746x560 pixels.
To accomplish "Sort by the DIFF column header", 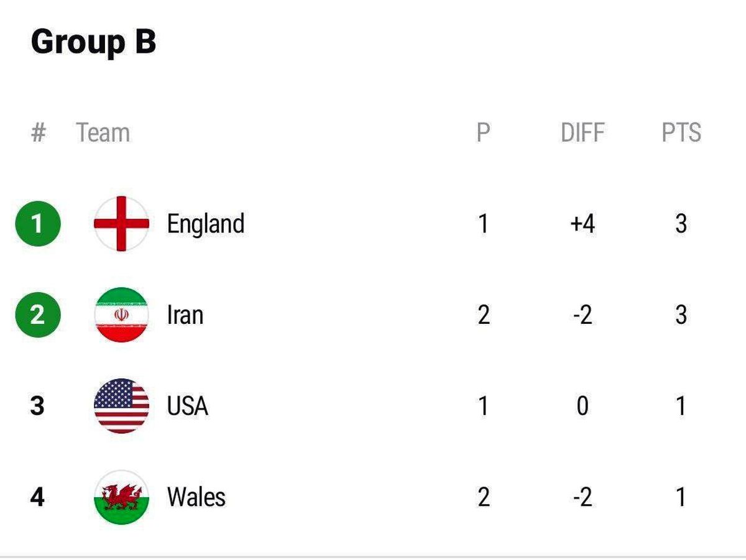I will 583,132.
